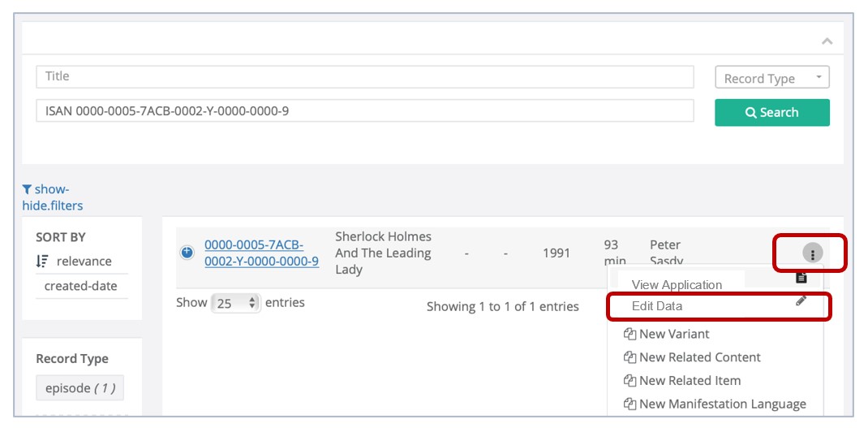Choose New Related Content option

(x=692, y=357)
